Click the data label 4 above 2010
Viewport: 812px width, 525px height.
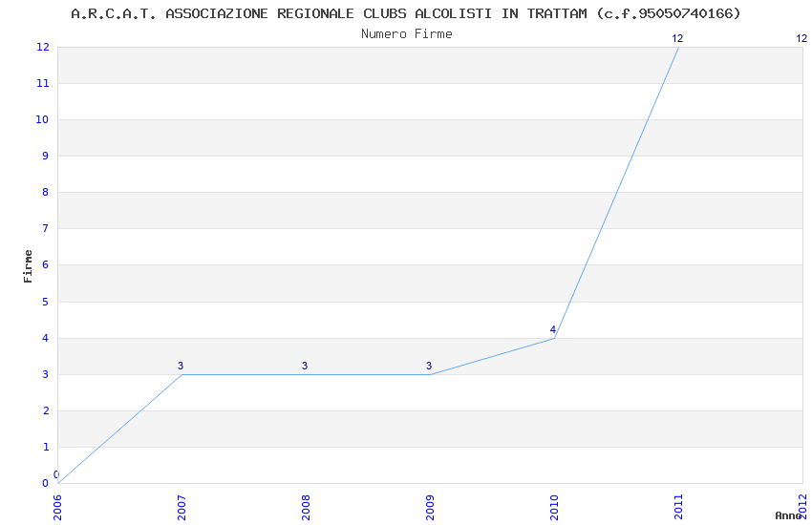point(553,329)
